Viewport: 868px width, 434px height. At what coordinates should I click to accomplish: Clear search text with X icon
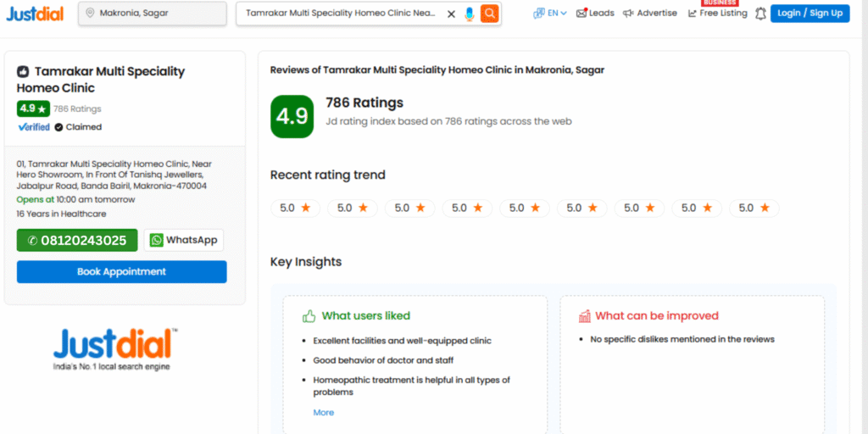point(451,14)
